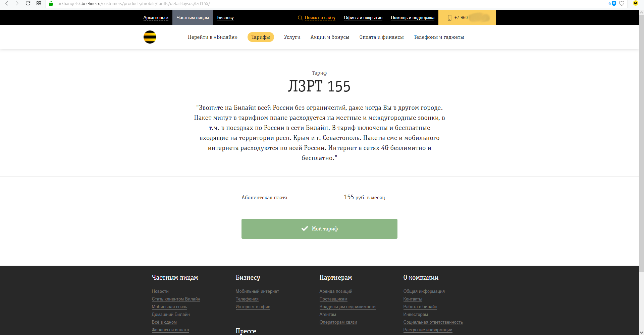Open footer link Агентам

(x=328, y=315)
